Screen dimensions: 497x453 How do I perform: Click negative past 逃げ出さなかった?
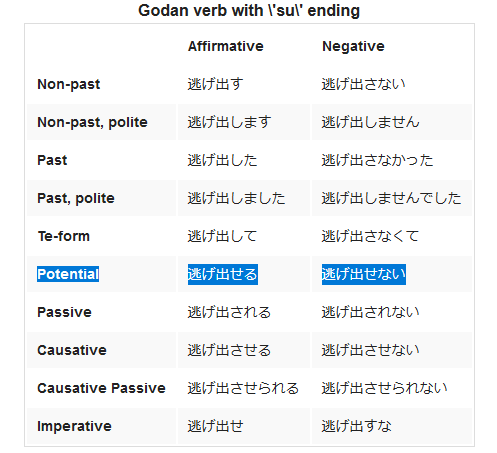377,160
